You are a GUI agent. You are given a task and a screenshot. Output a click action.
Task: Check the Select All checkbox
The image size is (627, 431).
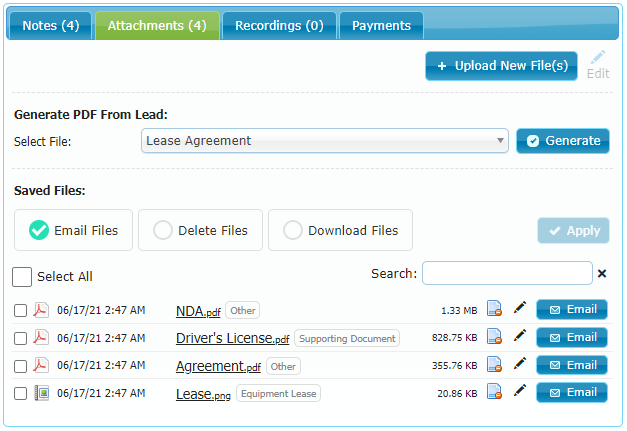click(x=22, y=277)
